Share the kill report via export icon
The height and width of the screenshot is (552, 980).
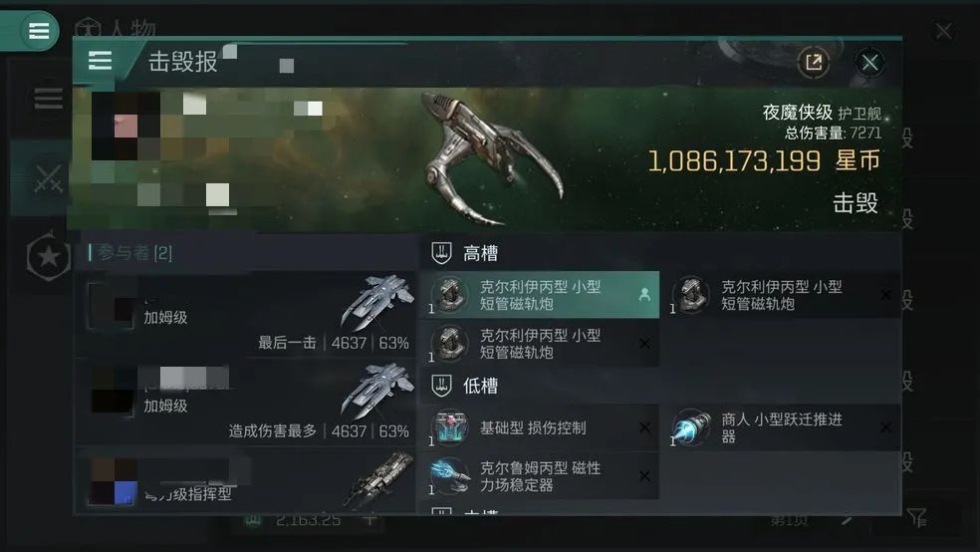(x=813, y=62)
